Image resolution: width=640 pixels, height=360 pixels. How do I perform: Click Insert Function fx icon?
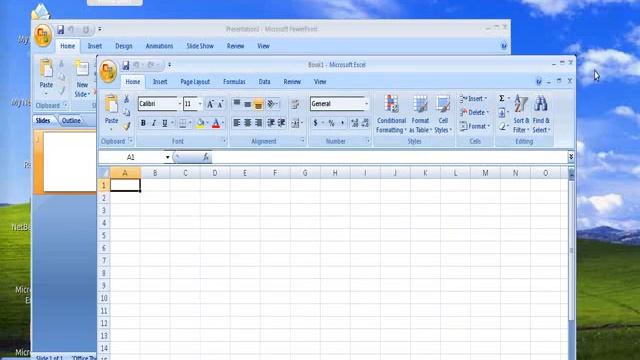[206, 157]
